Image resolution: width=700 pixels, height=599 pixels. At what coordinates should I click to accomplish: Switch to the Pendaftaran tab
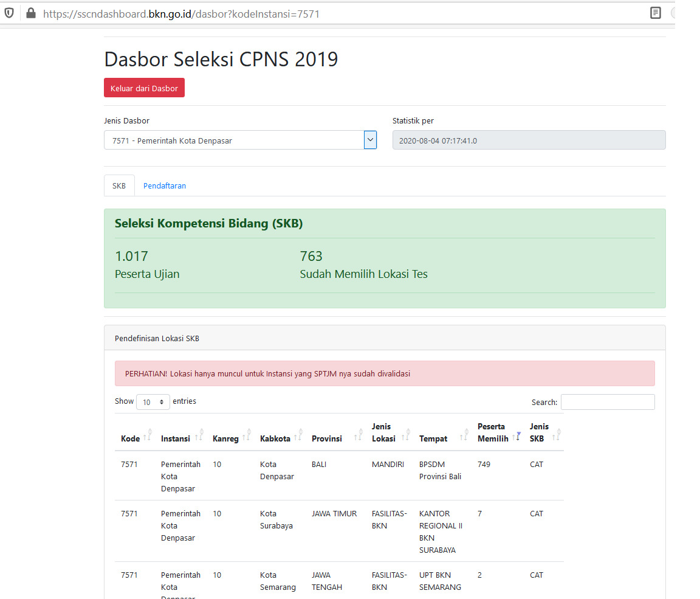tap(164, 185)
